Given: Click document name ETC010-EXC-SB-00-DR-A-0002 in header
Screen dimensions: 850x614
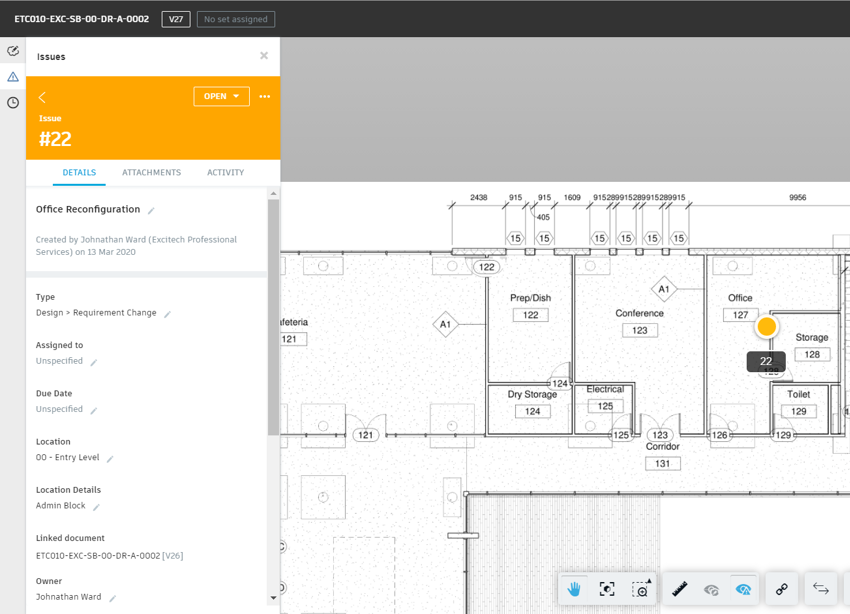Looking at the screenshot, I should [x=81, y=19].
